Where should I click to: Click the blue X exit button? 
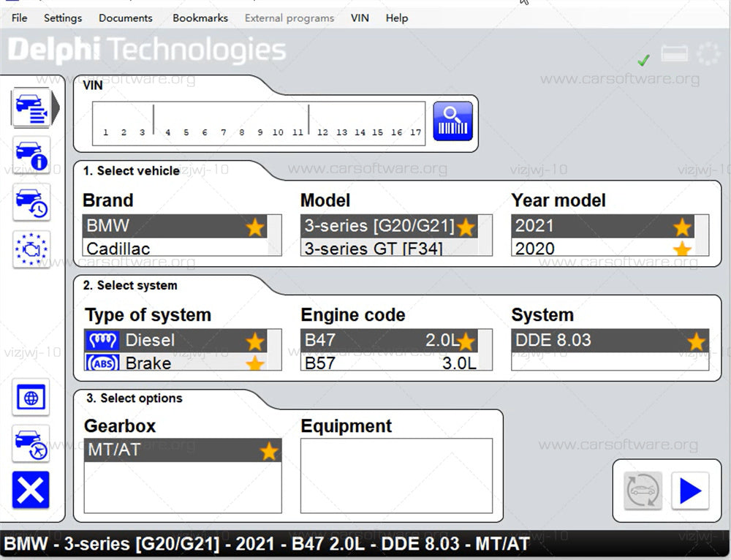point(31,490)
